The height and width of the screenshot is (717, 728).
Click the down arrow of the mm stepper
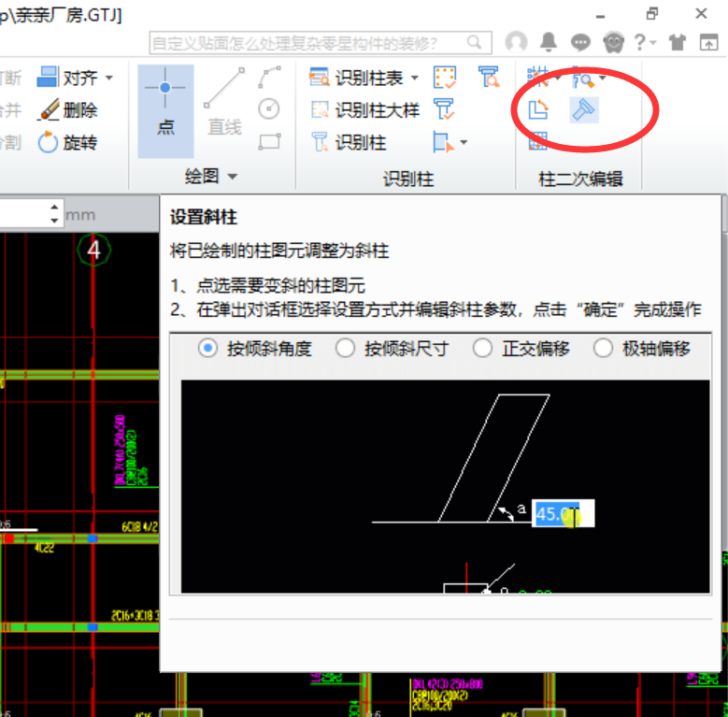[x=54, y=221]
